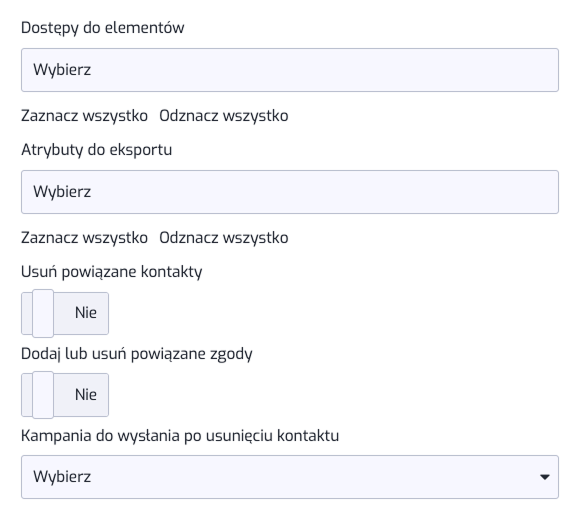Click the Dostępy do elementów label
This screenshot has height=506, width=582.
[102, 28]
